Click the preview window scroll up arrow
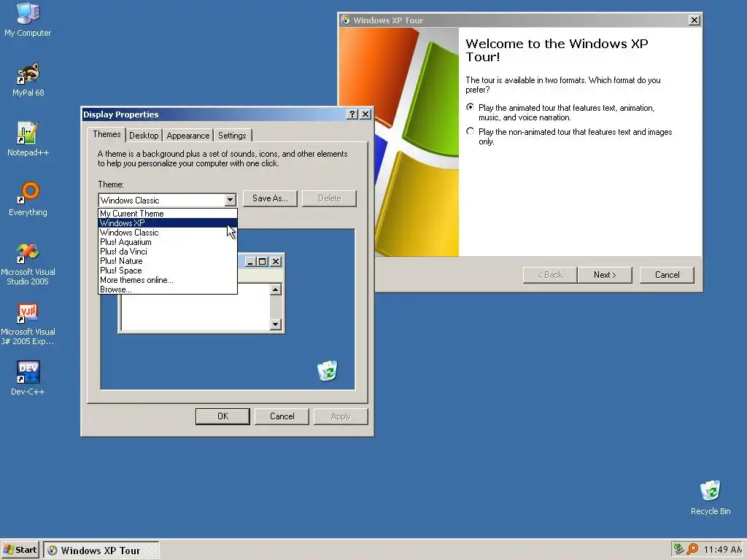This screenshot has width=747, height=560. 275,289
